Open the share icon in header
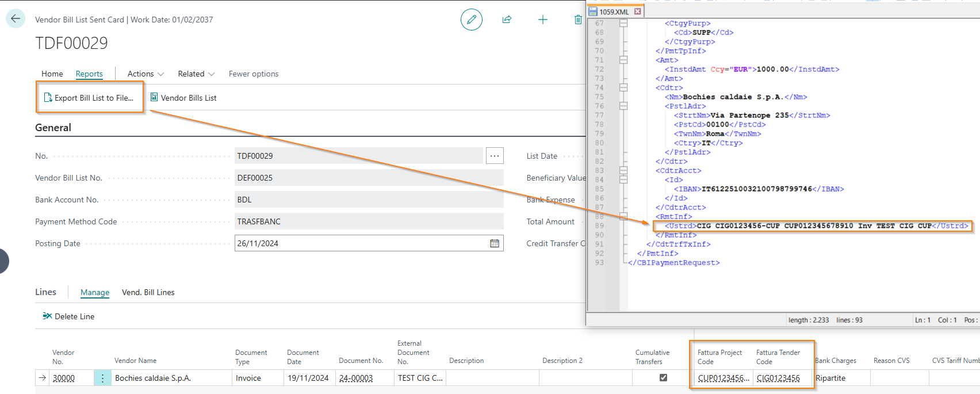Viewport: 980px width, 394px height. click(x=507, y=20)
